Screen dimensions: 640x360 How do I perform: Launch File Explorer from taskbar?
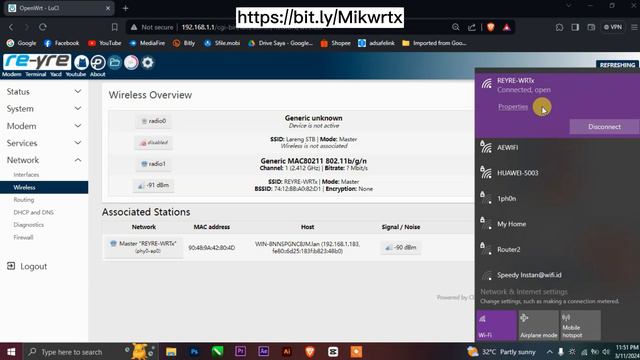pyautogui.click(x=171, y=351)
